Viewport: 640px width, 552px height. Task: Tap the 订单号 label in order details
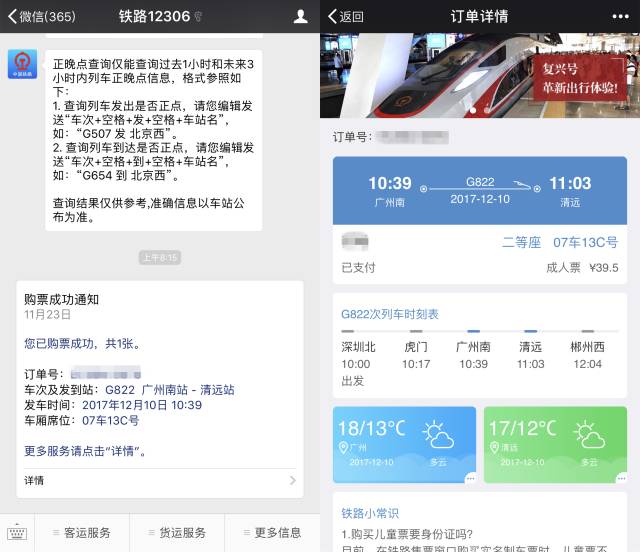[x=352, y=137]
